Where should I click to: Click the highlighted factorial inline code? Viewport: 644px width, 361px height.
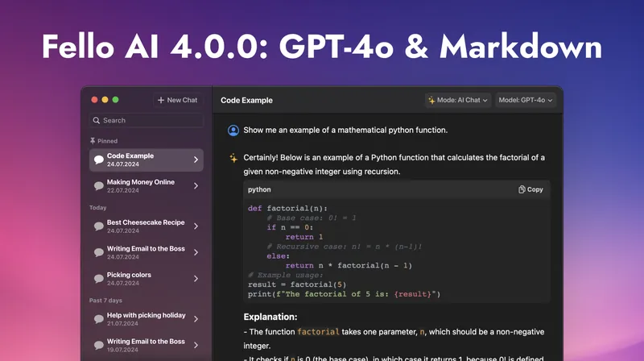[x=318, y=332]
